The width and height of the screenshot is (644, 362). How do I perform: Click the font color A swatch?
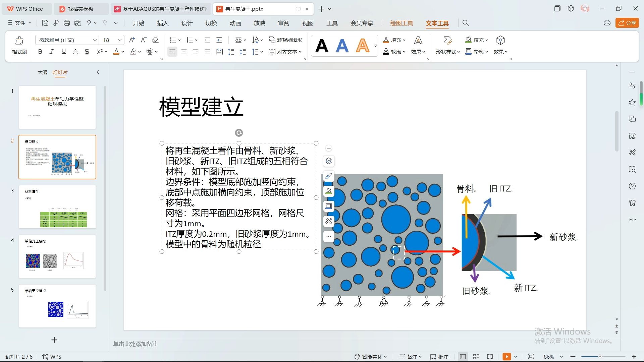tap(116, 52)
